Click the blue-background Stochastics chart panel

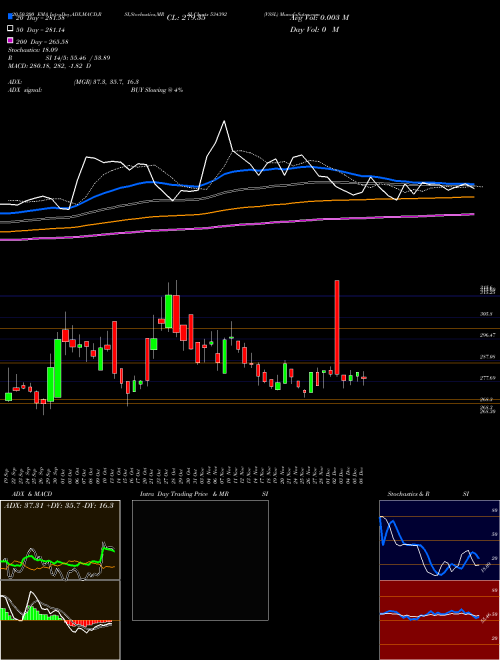click(439, 540)
